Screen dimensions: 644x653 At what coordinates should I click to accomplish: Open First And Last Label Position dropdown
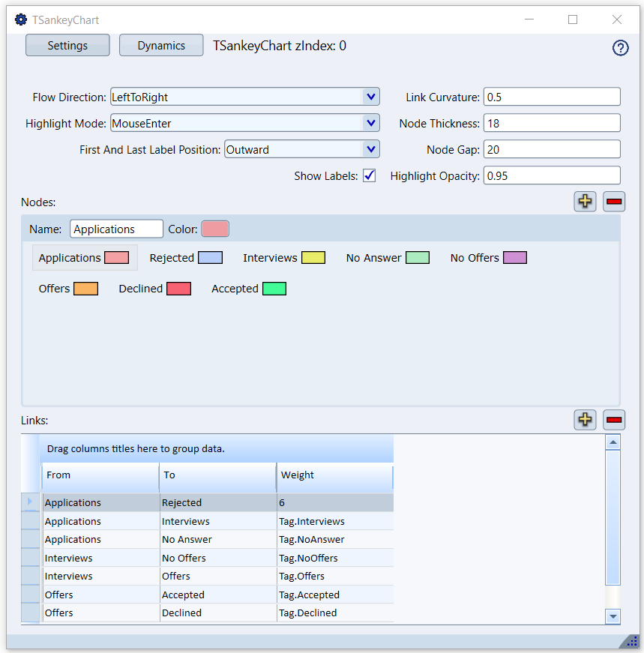click(x=370, y=149)
